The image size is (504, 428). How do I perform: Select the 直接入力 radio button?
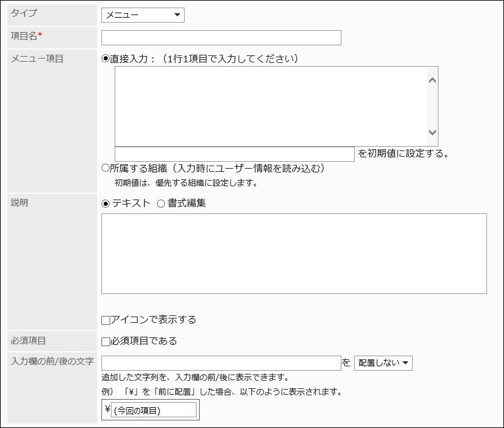tap(106, 59)
